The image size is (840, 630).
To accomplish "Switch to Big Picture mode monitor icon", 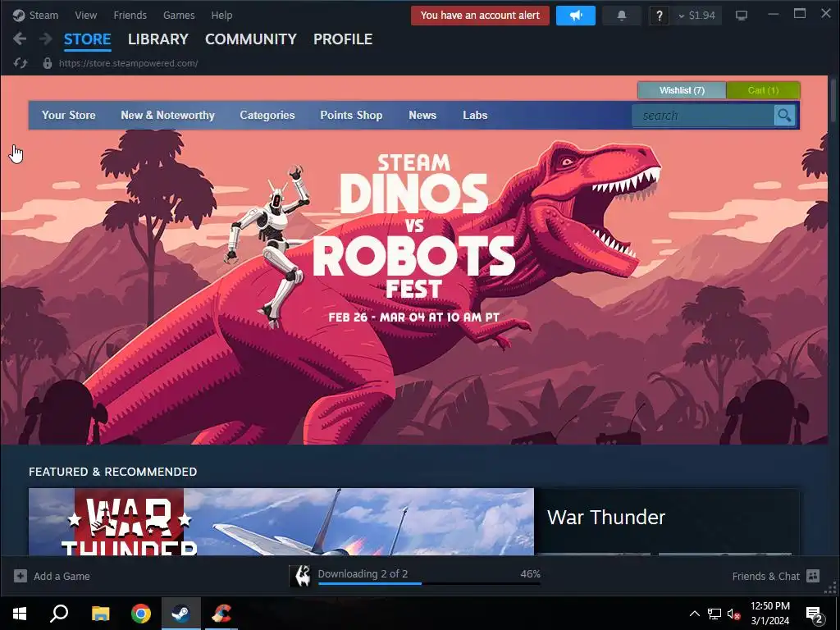I will coord(742,16).
